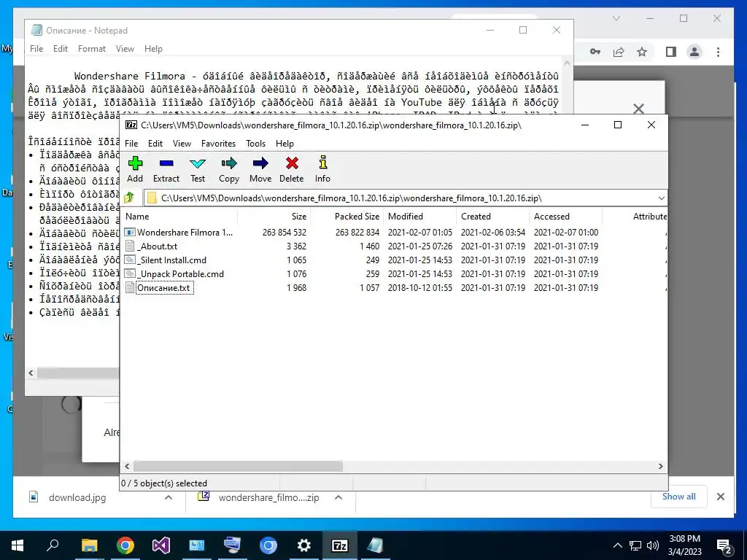Image resolution: width=747 pixels, height=560 pixels.
Task: Open Notepad Help menu
Action: point(153,49)
